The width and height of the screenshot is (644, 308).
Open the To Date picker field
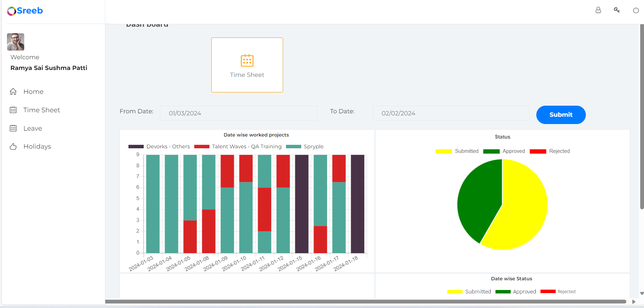click(x=451, y=113)
